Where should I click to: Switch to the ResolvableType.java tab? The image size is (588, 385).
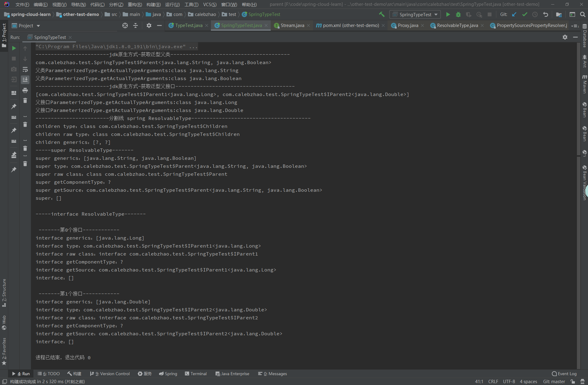tap(457, 25)
